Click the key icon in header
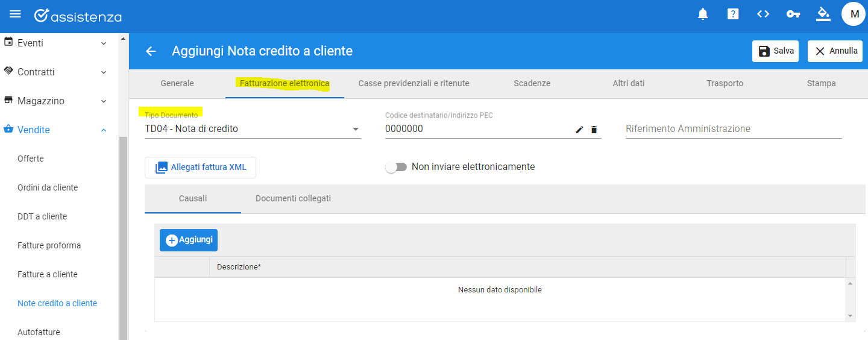 793,14
